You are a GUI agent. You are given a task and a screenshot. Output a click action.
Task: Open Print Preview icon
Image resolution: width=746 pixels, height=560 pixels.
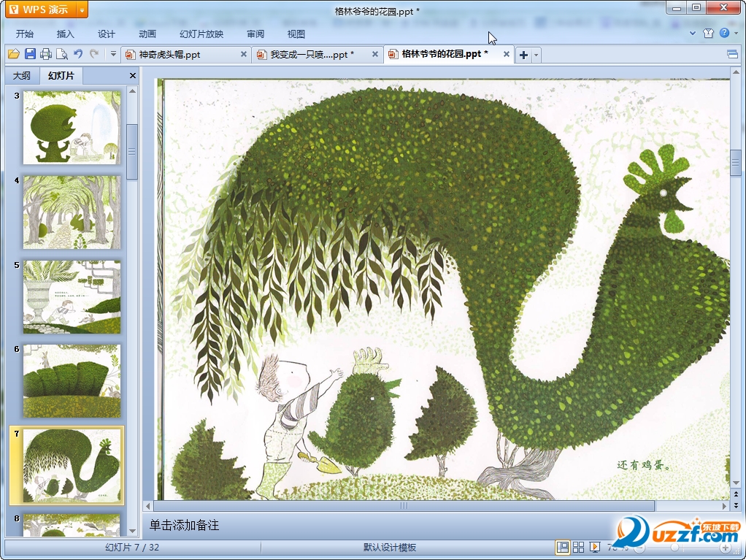coord(62,54)
